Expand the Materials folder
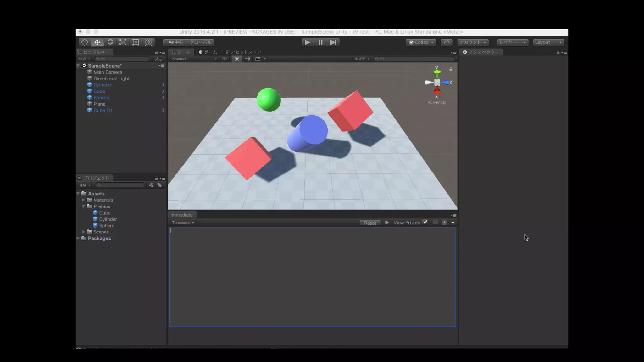Viewport: 644px width, 362px height. click(x=84, y=200)
